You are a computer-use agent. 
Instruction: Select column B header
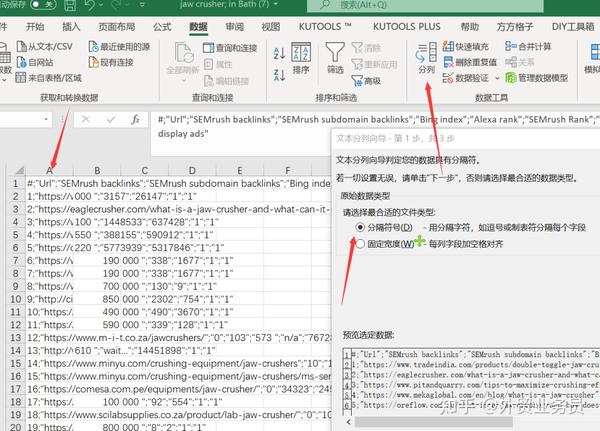(97, 170)
